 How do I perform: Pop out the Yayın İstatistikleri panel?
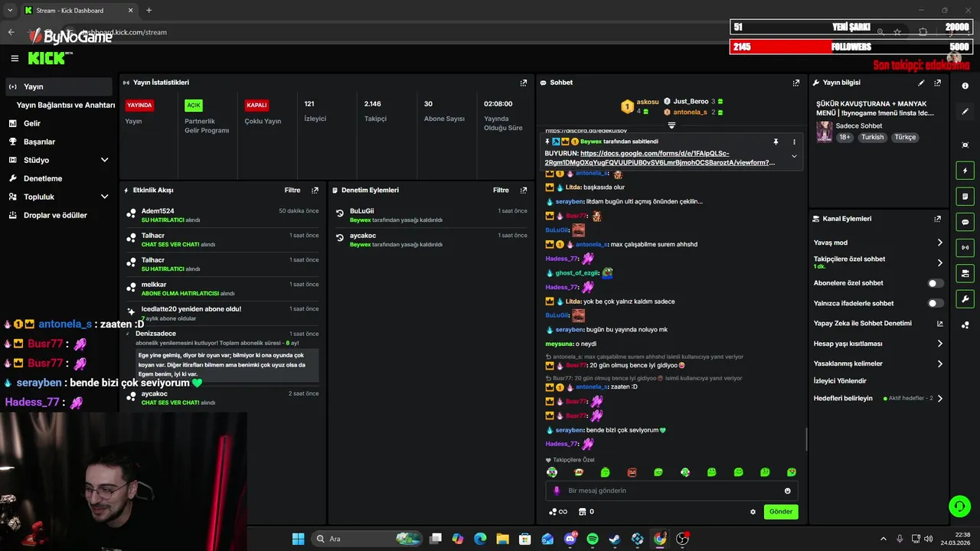[x=524, y=83]
